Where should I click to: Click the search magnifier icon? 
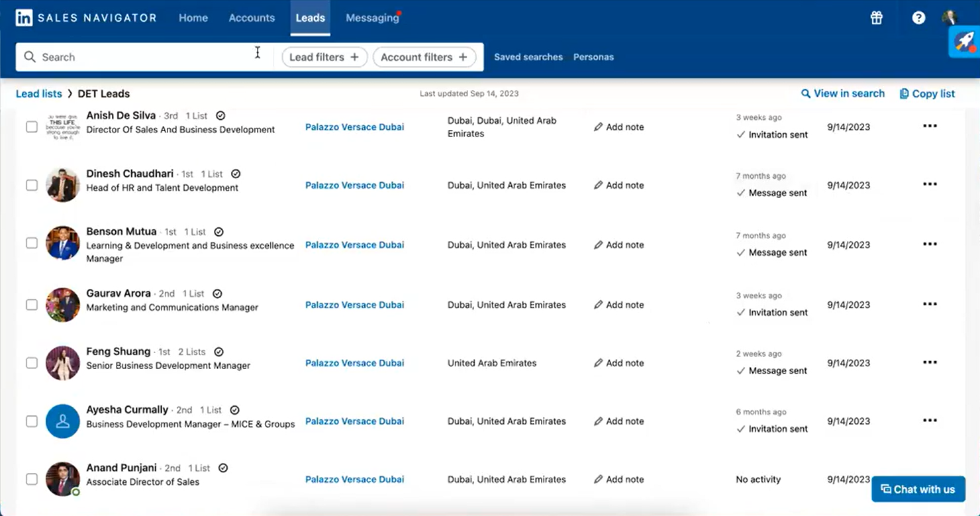[x=30, y=57]
